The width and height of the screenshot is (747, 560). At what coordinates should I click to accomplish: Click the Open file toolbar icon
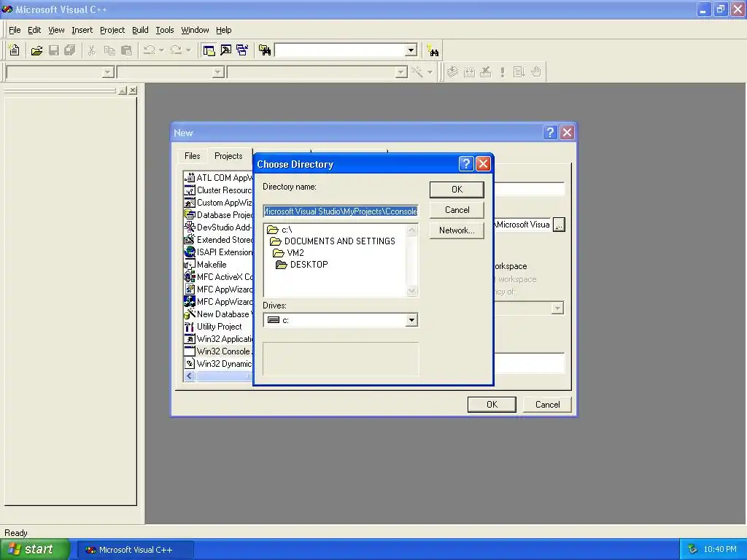click(36, 50)
